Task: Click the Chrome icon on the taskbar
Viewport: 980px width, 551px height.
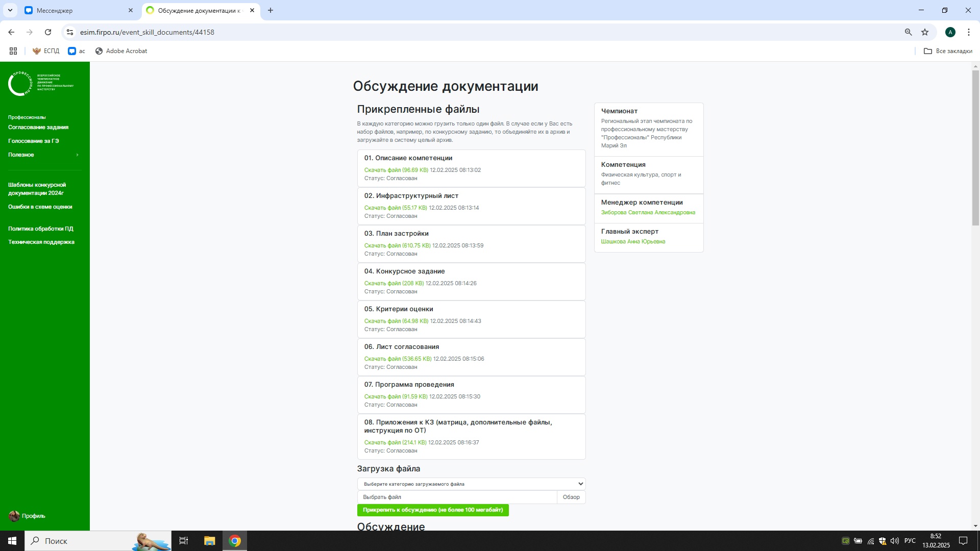Action: point(235,541)
